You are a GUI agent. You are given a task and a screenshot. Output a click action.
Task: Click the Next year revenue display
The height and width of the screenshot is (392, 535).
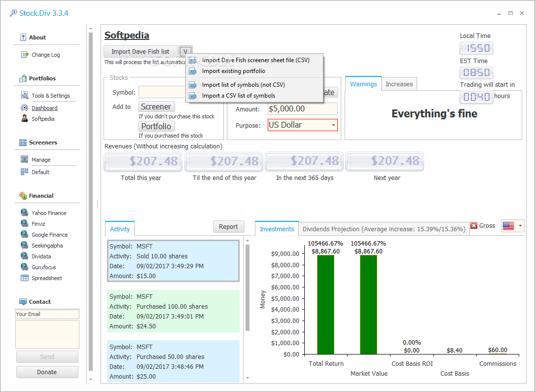click(x=385, y=161)
